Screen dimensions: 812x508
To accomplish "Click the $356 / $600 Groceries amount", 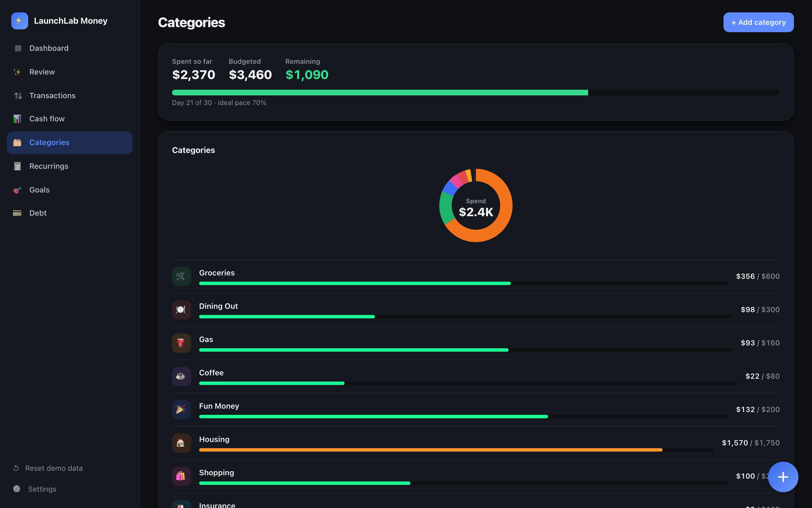I will tap(758, 277).
